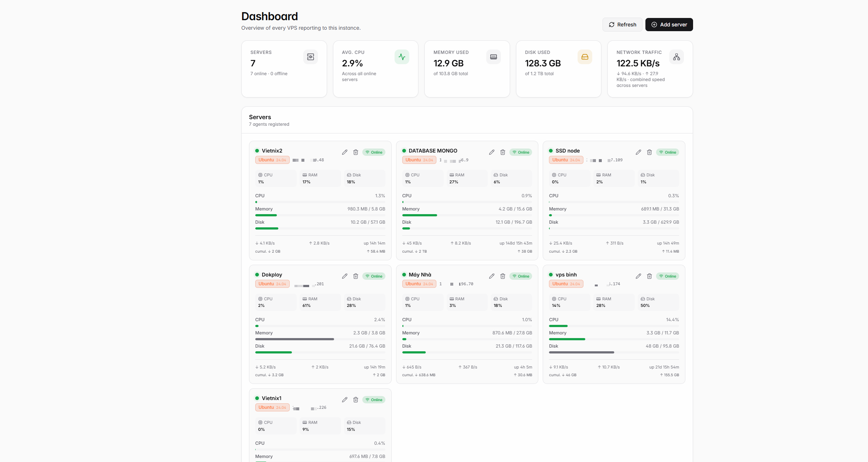Click the RAM 61% tile on Dokploy

coord(320,302)
